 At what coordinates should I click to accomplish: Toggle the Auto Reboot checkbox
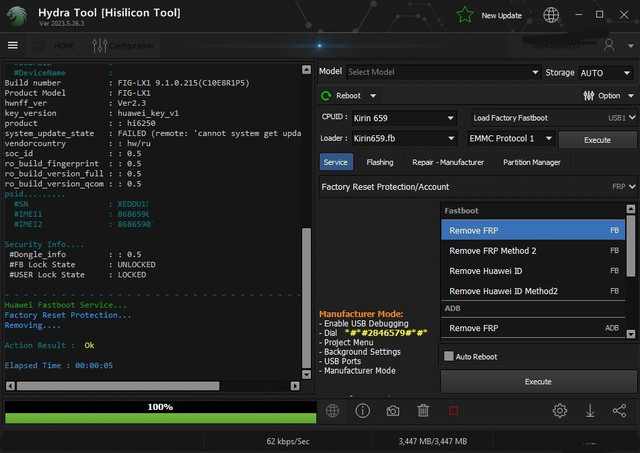449,356
